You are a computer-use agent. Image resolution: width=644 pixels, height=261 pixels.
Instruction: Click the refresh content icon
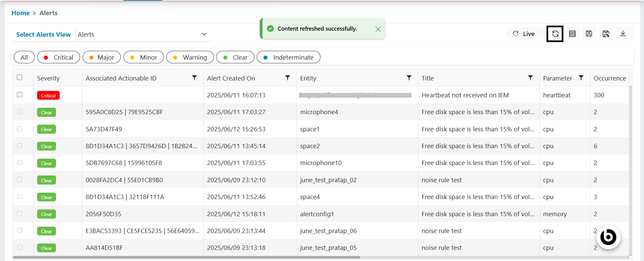coord(555,34)
